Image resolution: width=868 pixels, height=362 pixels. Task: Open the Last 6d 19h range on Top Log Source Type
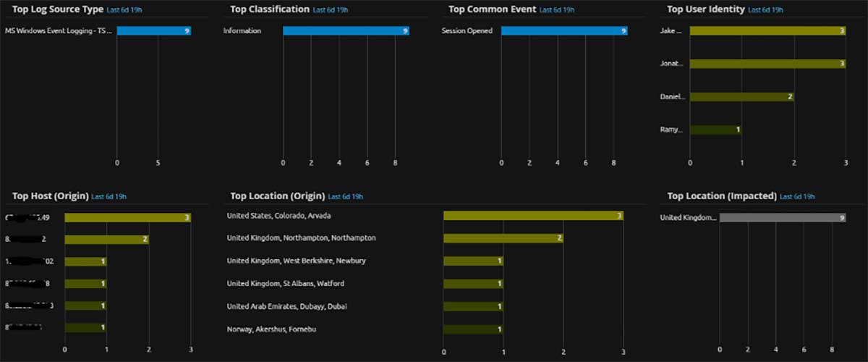[125, 10]
